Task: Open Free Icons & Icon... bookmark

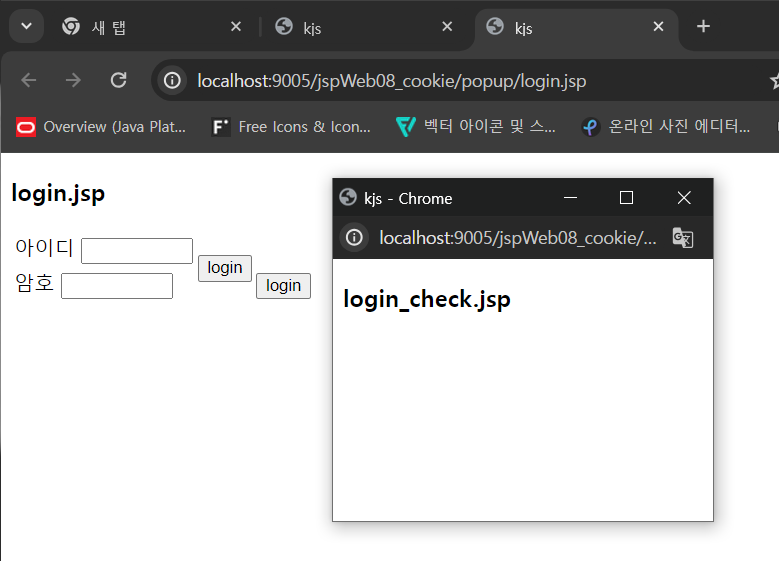Action: click(291, 127)
